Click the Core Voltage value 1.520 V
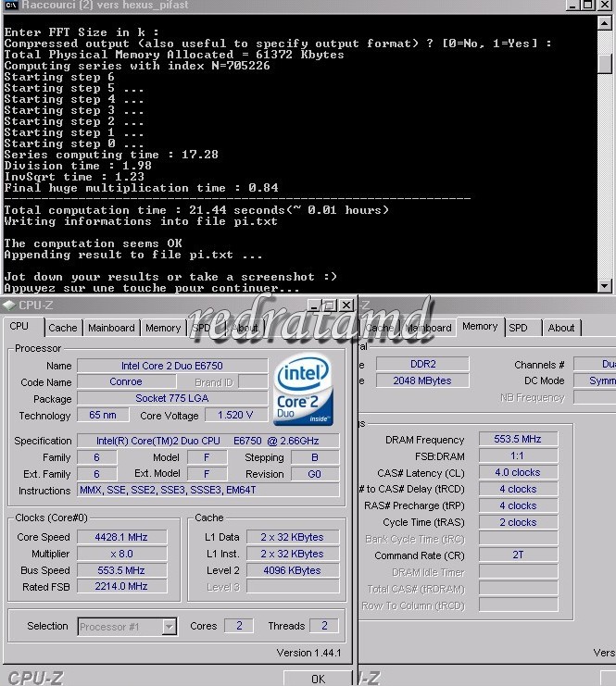 (x=236, y=415)
